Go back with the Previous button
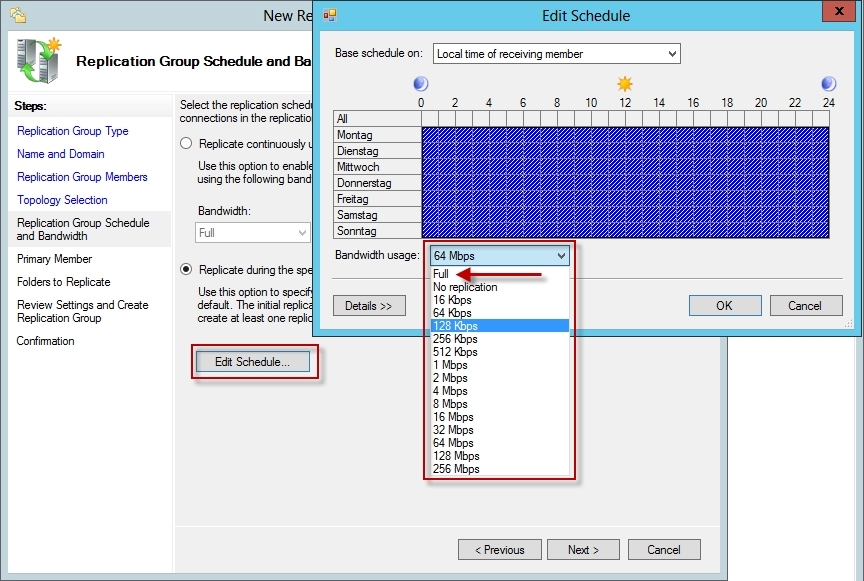864x581 pixels. (x=500, y=550)
